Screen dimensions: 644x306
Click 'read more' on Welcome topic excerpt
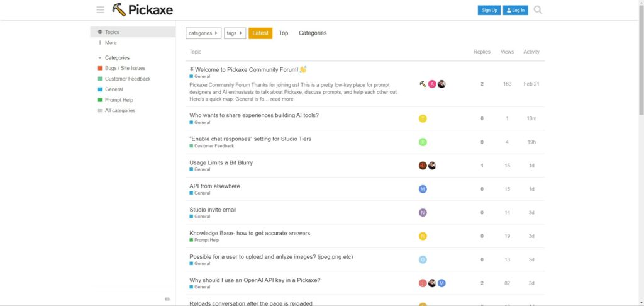click(x=282, y=99)
